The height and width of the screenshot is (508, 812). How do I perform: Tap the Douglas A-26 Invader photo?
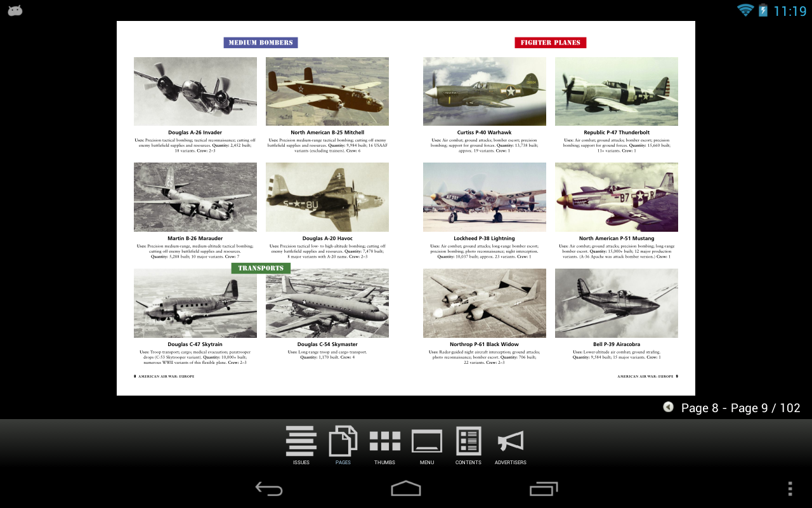click(195, 91)
